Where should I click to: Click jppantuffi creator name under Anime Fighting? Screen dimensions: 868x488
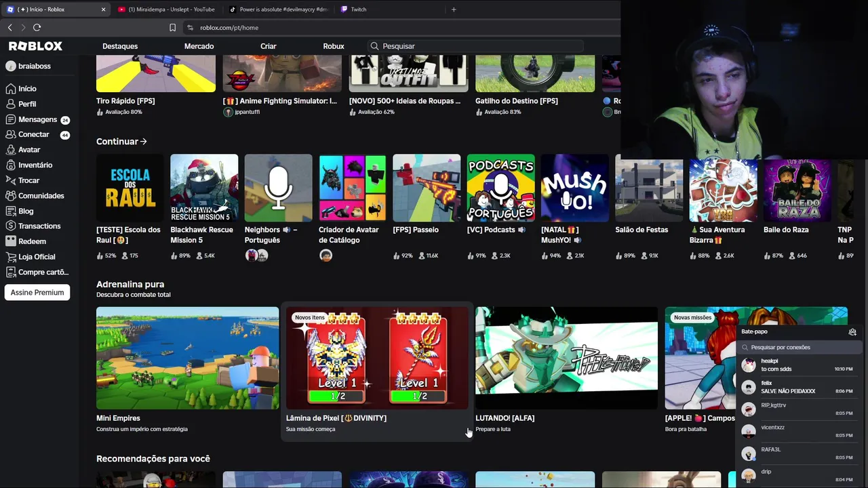(x=247, y=112)
